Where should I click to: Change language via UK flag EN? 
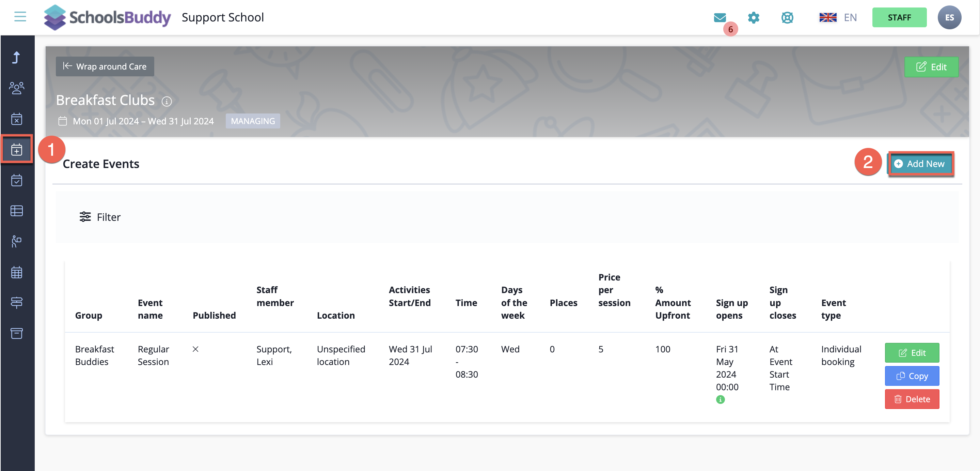(838, 17)
